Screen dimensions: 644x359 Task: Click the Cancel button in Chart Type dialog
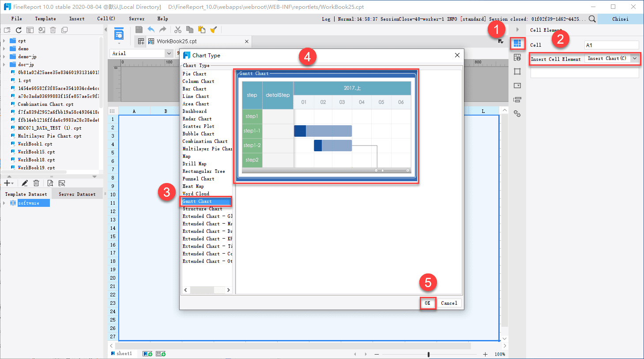point(449,303)
